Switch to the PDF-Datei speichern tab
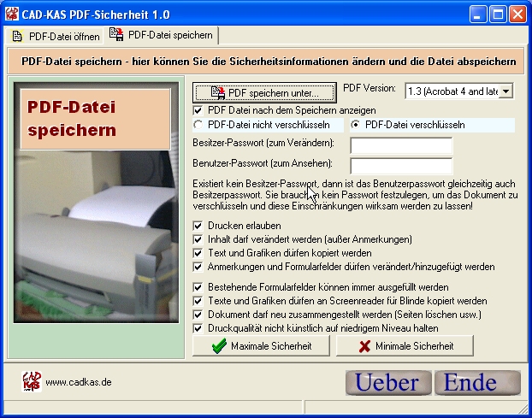This screenshot has width=532, height=418. [160, 36]
